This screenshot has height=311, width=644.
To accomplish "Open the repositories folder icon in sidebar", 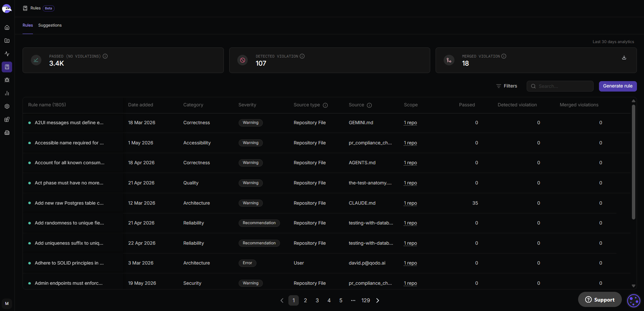I will 7,41.
